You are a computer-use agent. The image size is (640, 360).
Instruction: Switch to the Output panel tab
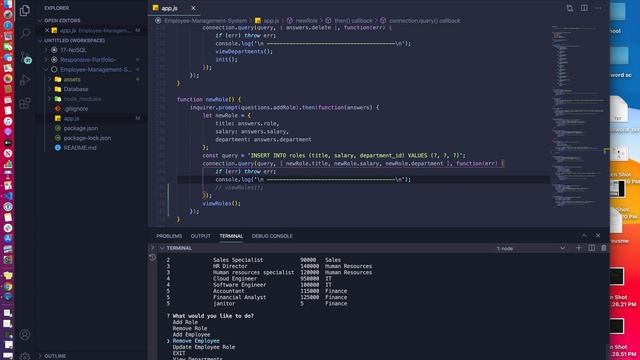coord(200,236)
